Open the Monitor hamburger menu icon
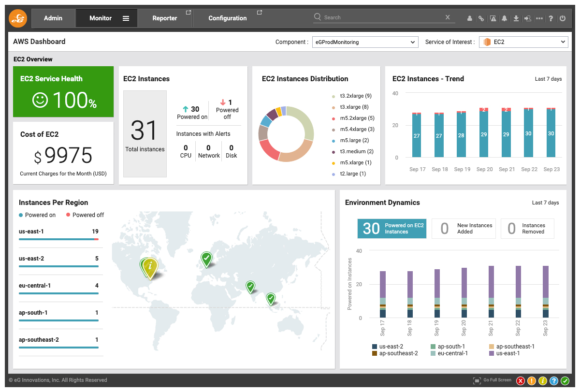The image size is (580, 392). tap(126, 18)
